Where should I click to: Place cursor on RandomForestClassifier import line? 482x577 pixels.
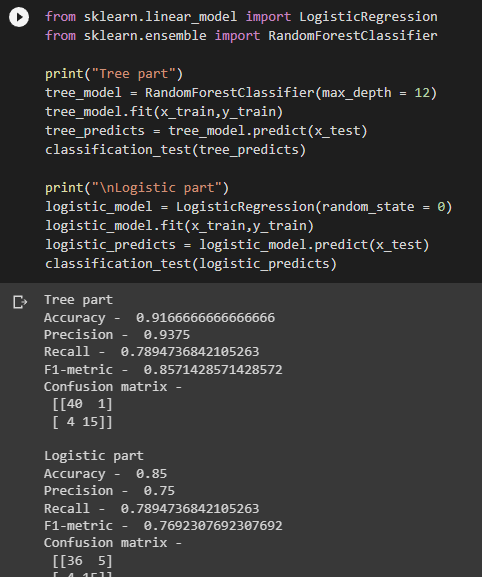(241, 36)
